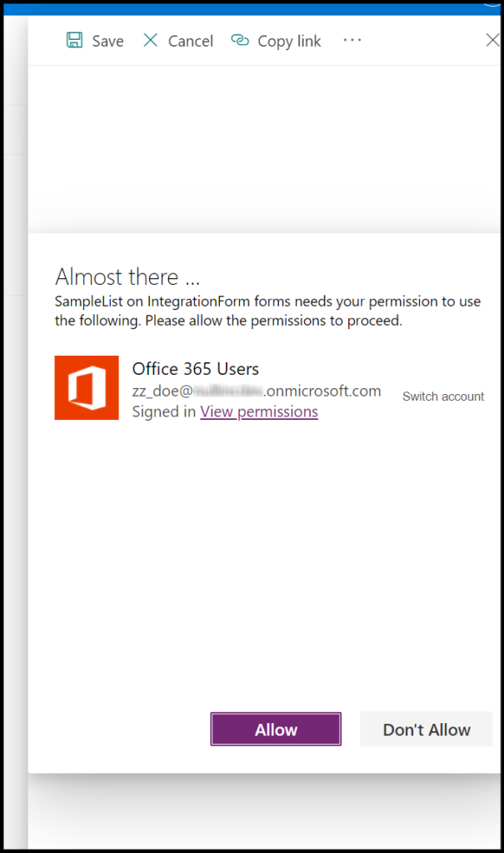The height and width of the screenshot is (853, 504).
Task: Click the Cancel X icon in toolbar
Action: (x=151, y=41)
